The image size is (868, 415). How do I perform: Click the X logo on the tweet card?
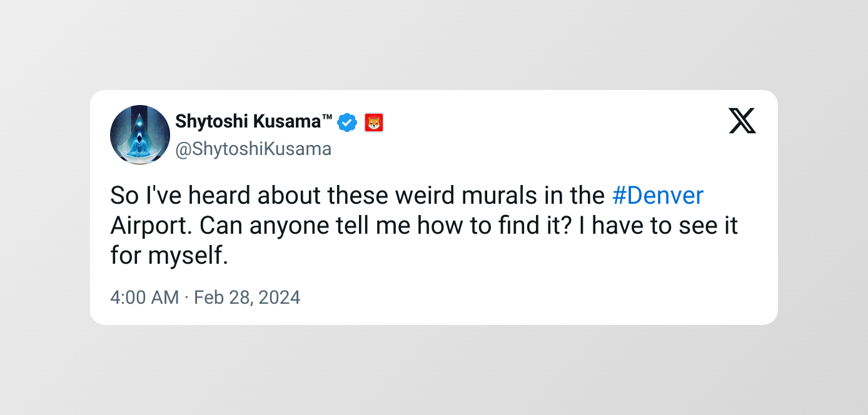tap(742, 121)
